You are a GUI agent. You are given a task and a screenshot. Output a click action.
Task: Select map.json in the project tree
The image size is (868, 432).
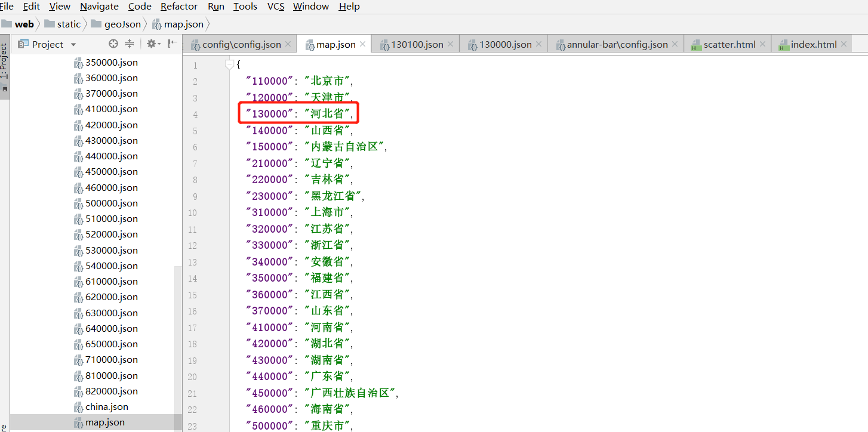coord(99,422)
